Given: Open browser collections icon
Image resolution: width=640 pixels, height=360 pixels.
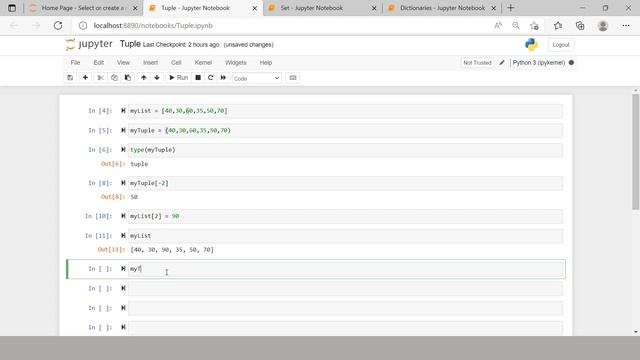Looking at the screenshot, I should (x=580, y=25).
